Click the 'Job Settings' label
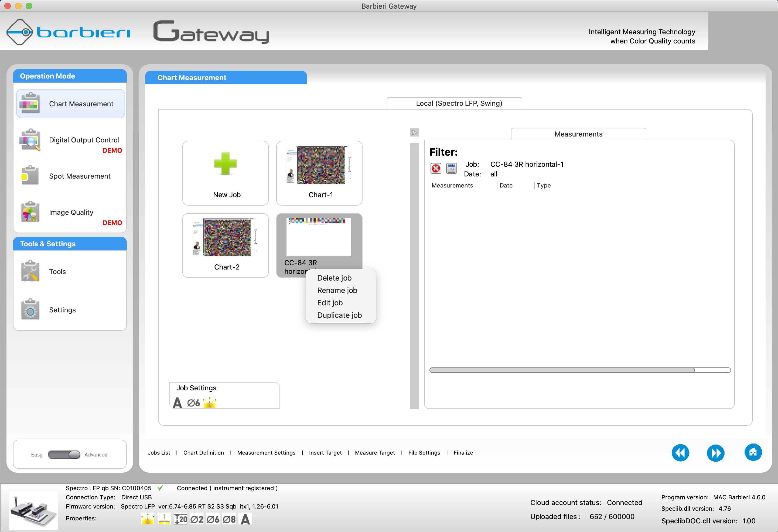Viewport: 778px width, 532px height. pyautogui.click(x=196, y=388)
